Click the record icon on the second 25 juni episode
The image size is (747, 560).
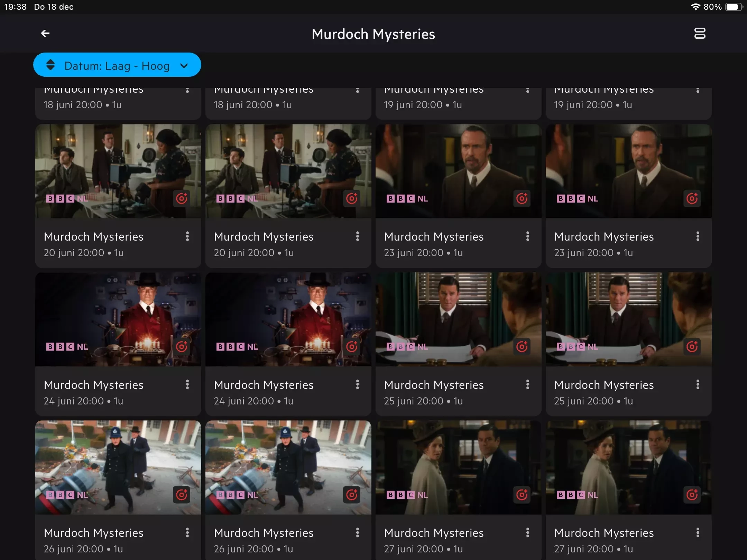pyautogui.click(x=692, y=346)
